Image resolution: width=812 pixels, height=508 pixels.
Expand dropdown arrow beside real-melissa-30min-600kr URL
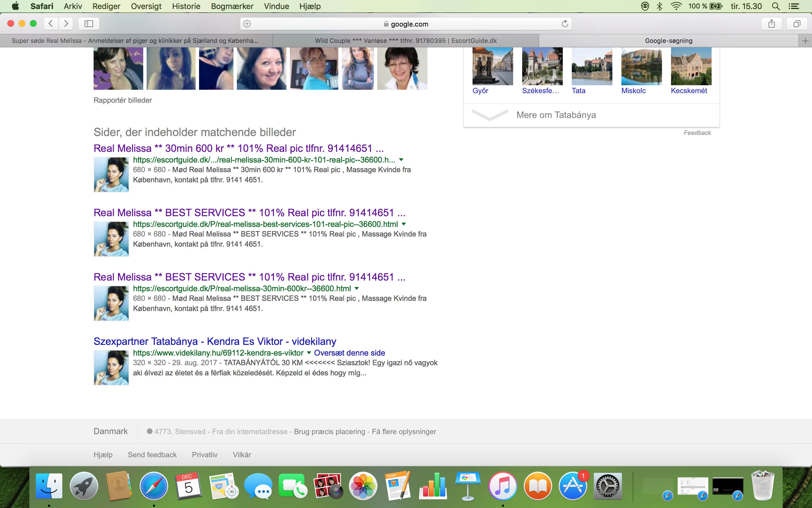click(357, 289)
